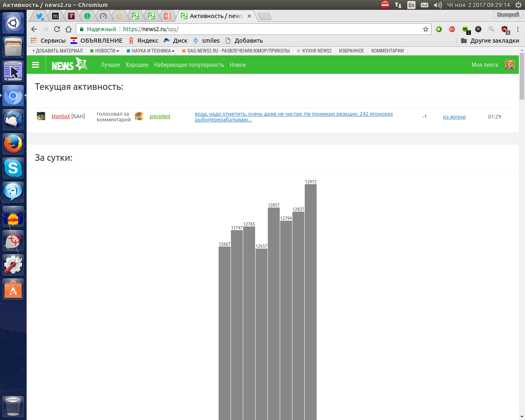Open Skype from the launcher

pyautogui.click(x=13, y=168)
